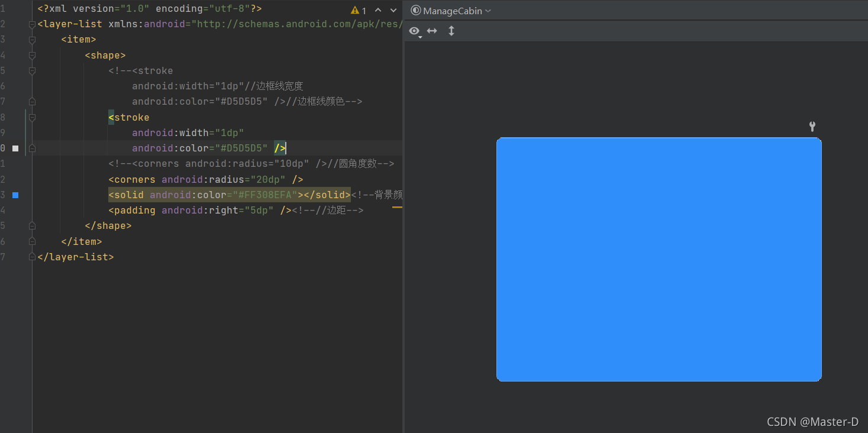
Task: Click the blue rounded rectangle in the preview
Action: [659, 258]
